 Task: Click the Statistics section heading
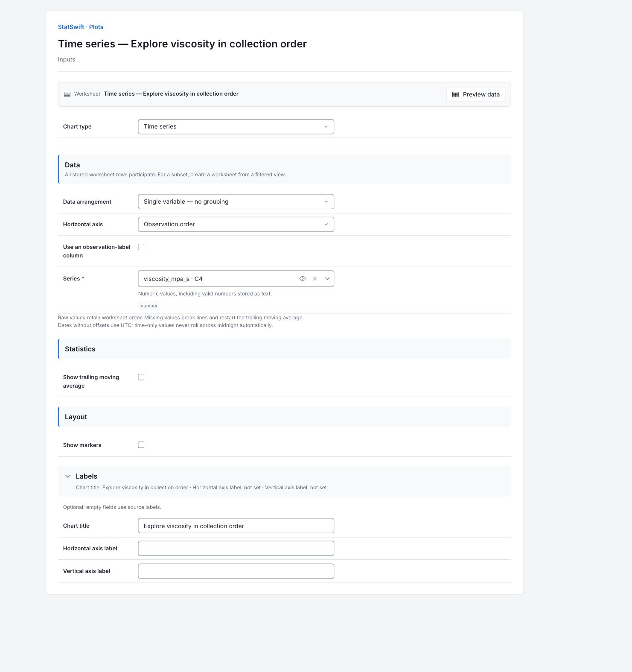tap(80, 349)
